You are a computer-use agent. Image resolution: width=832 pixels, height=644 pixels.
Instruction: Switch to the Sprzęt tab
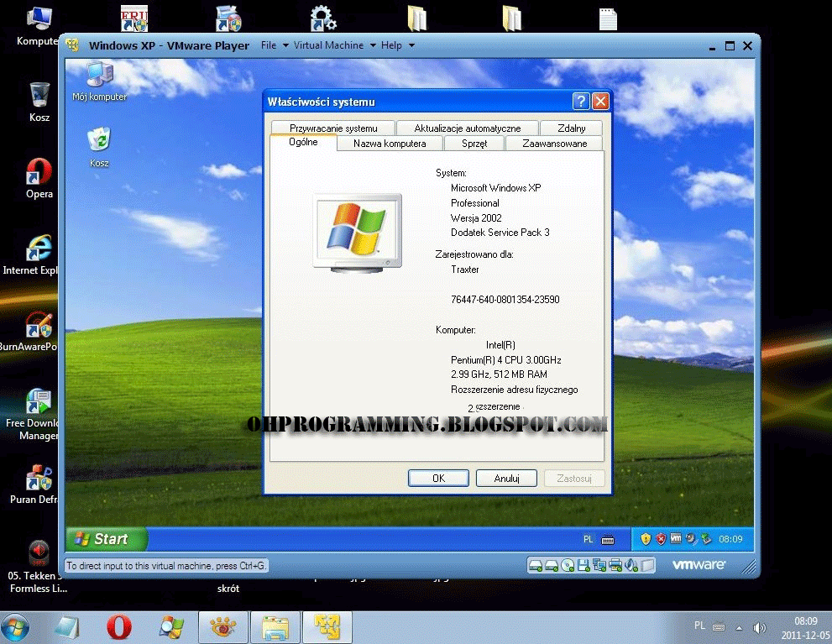pos(474,144)
